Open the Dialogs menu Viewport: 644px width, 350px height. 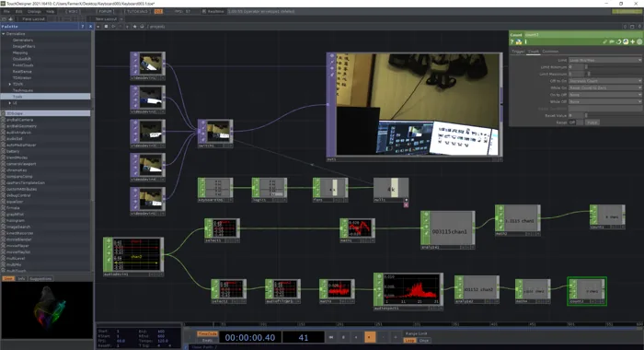coord(34,12)
